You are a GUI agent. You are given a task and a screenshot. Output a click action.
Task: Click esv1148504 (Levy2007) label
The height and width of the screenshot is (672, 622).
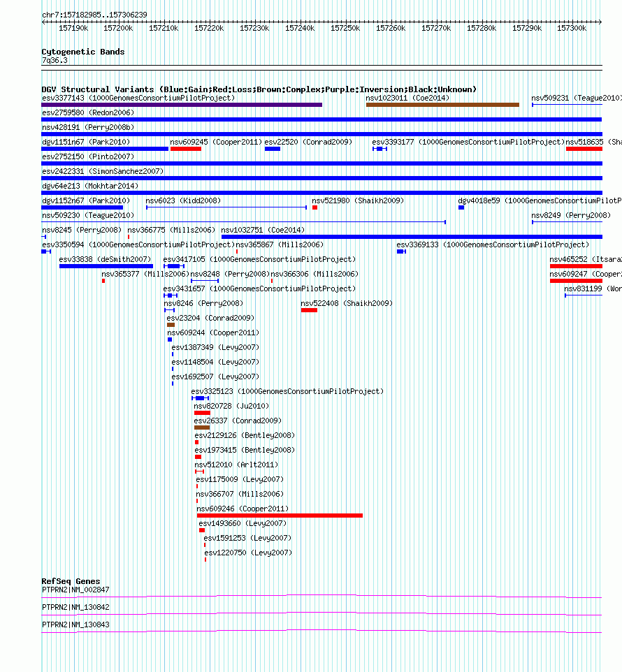(215, 362)
